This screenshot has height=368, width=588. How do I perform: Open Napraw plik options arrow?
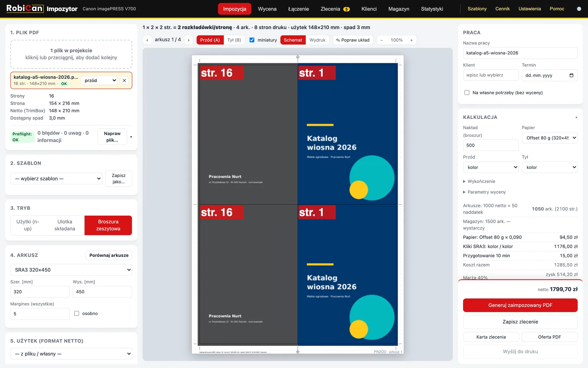tap(131, 137)
